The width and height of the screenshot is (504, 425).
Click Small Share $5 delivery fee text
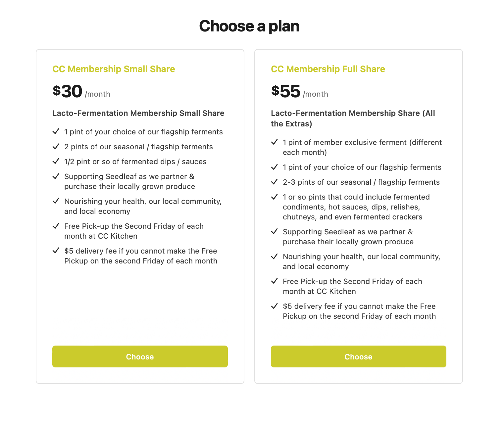click(x=141, y=256)
